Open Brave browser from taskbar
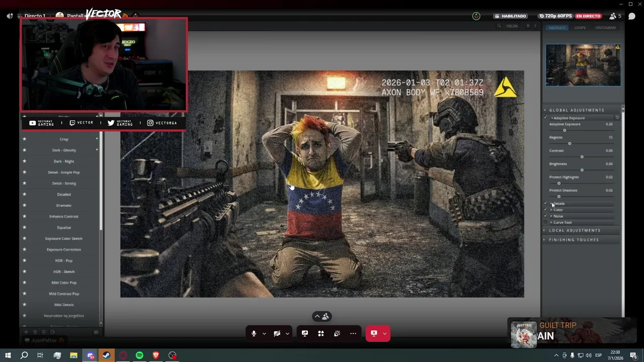Image resolution: width=644 pixels, height=362 pixels. pyautogui.click(x=156, y=355)
